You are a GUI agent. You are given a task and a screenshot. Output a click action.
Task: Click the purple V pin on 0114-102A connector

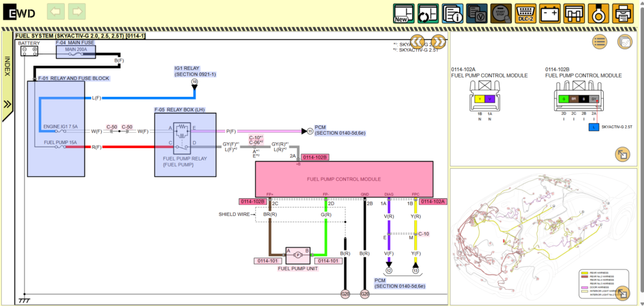(489, 99)
